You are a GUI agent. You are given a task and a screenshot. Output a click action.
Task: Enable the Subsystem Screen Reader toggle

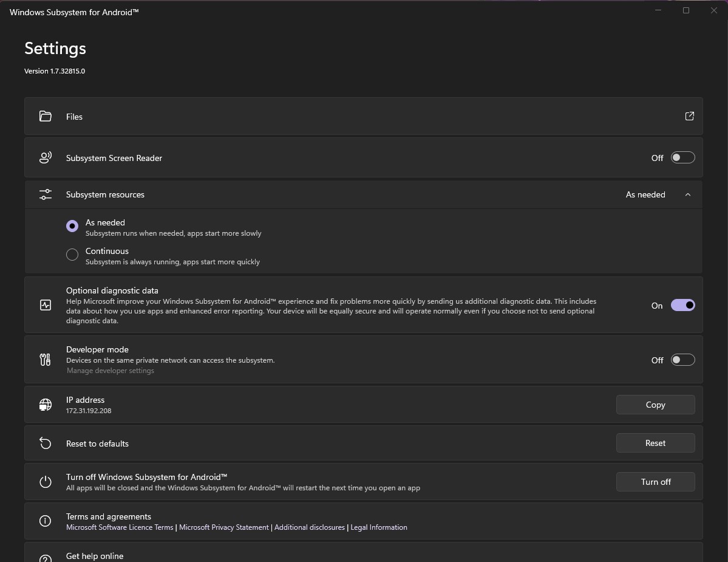(x=682, y=158)
